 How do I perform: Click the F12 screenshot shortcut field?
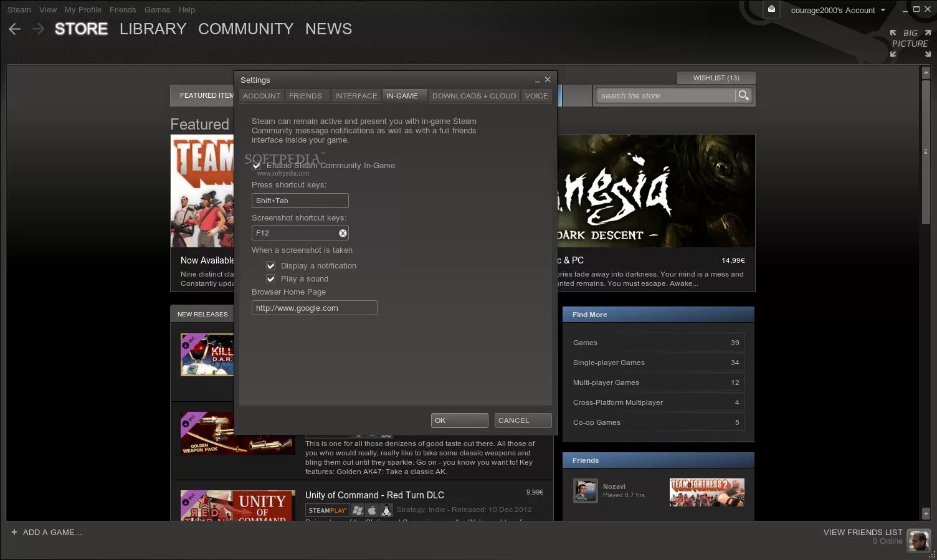[x=300, y=233]
